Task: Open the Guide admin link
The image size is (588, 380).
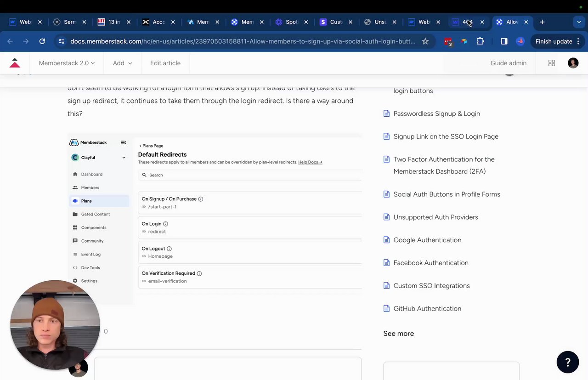Action: click(509, 63)
